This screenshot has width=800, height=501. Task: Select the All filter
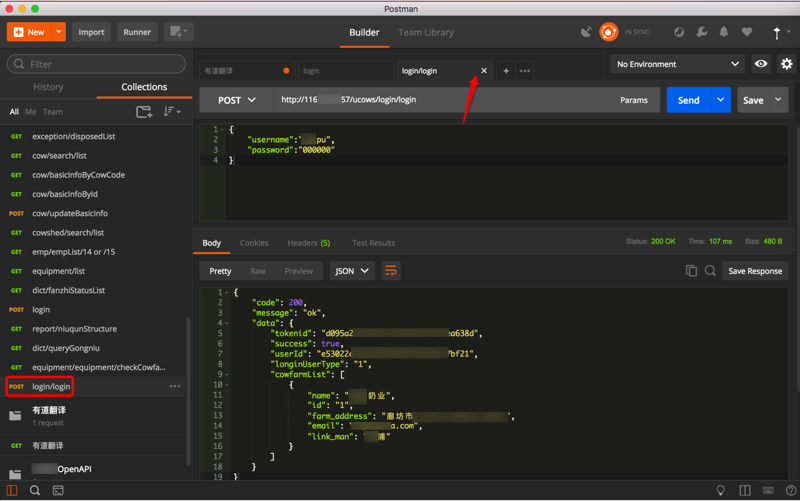click(14, 112)
